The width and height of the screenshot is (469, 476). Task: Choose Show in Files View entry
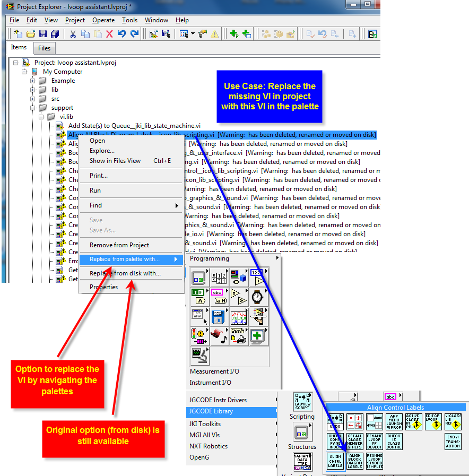[x=131, y=161]
